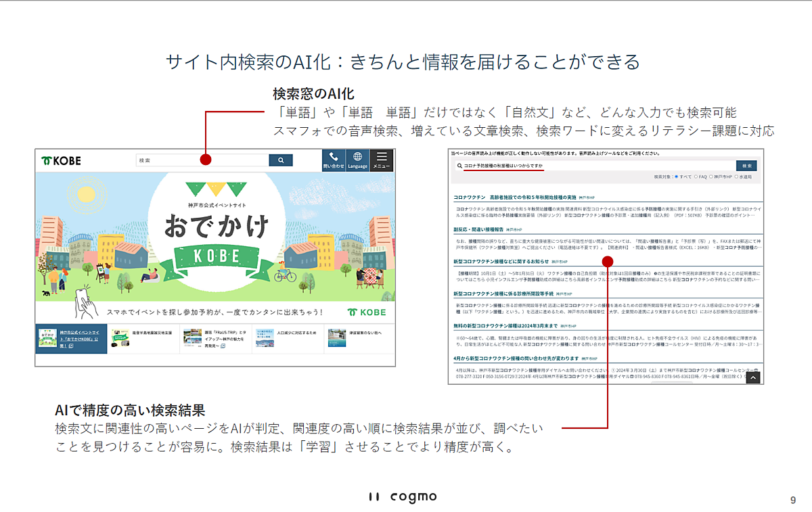Click the KOBE site search input field
This screenshot has height=512, width=812.
click(202, 160)
